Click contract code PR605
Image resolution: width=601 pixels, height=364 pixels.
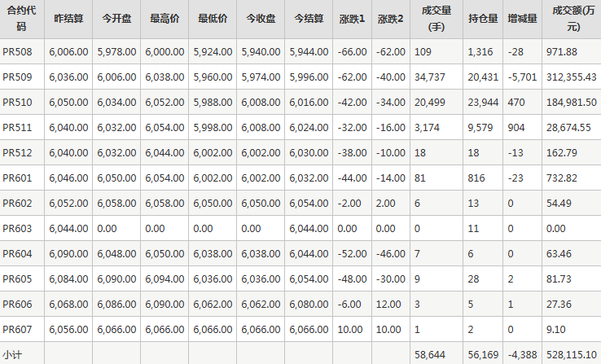click(x=17, y=279)
